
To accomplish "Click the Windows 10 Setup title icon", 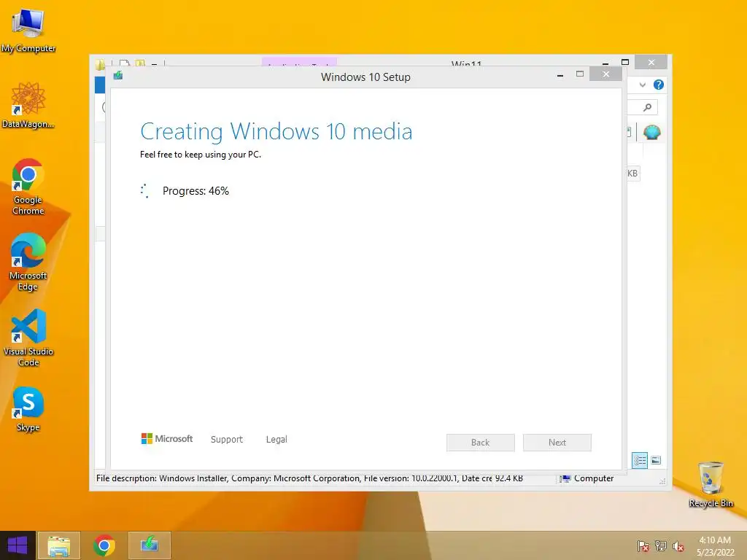I will [118, 75].
